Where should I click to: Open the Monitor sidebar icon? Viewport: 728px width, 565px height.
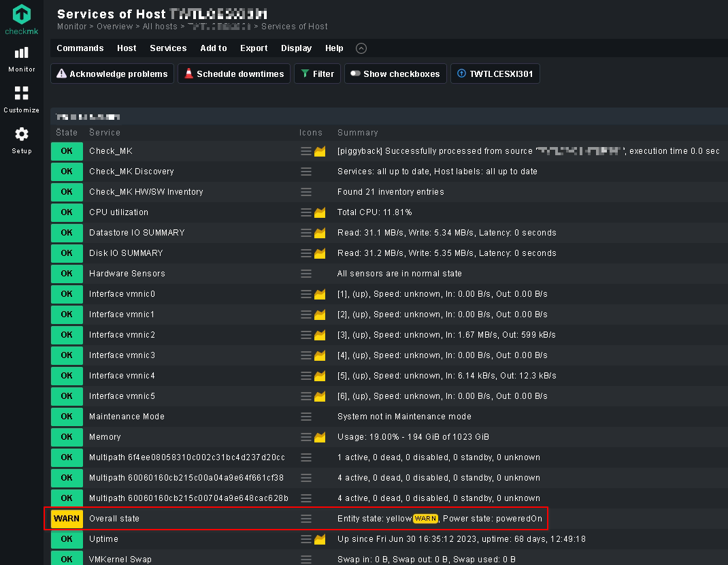(21, 59)
